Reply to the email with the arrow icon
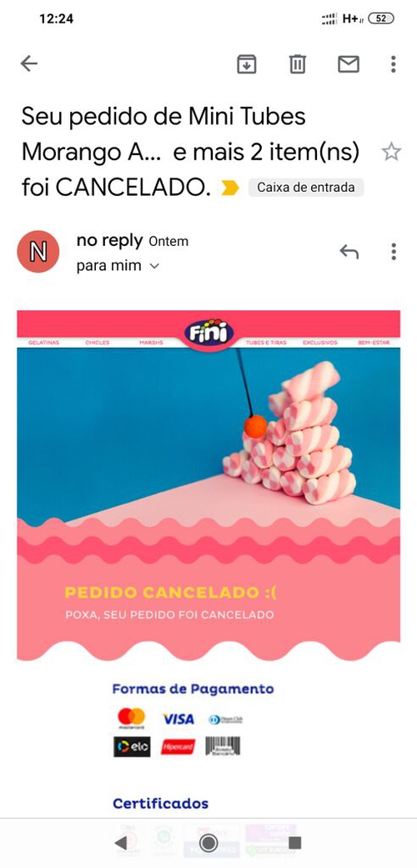This screenshot has width=417, height=868. (349, 252)
